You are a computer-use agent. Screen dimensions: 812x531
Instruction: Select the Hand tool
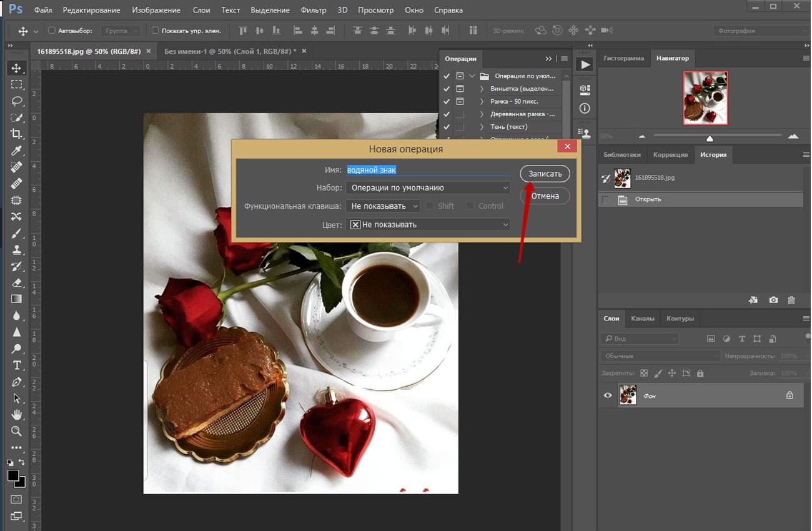(16, 414)
